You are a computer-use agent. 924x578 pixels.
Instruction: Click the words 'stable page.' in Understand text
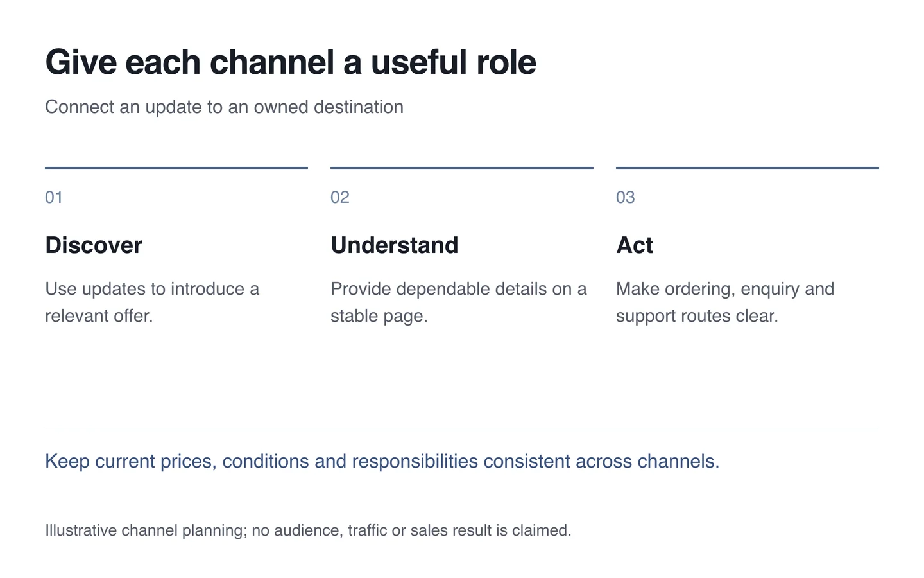pos(379,316)
